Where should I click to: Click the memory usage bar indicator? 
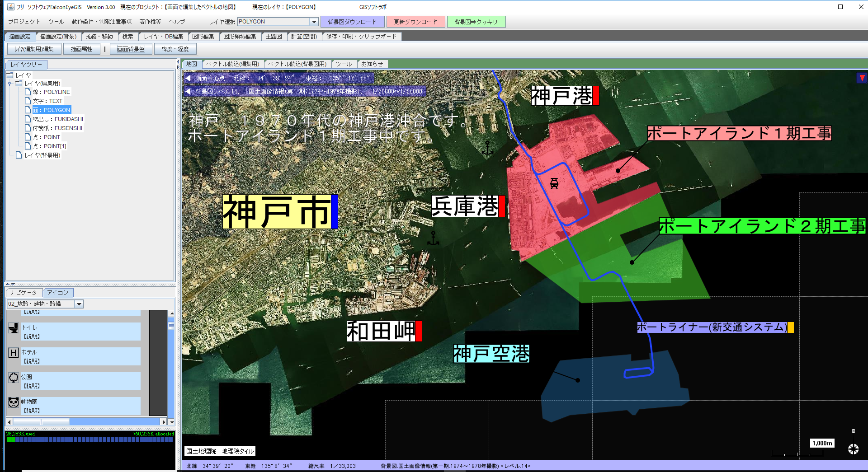click(x=90, y=439)
